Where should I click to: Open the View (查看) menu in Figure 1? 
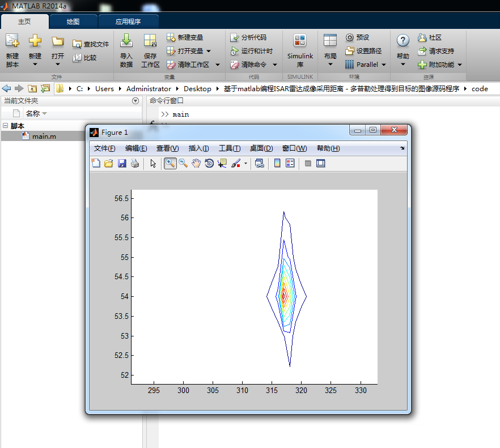(x=167, y=148)
